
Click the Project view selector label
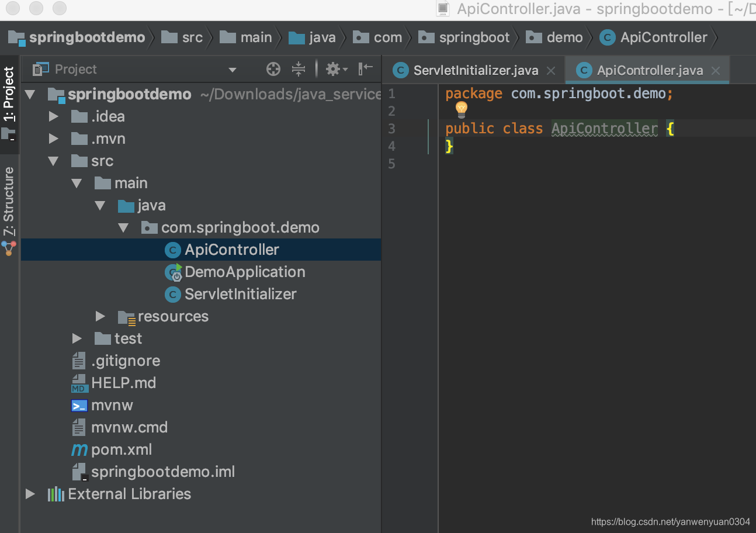pyautogui.click(x=75, y=70)
